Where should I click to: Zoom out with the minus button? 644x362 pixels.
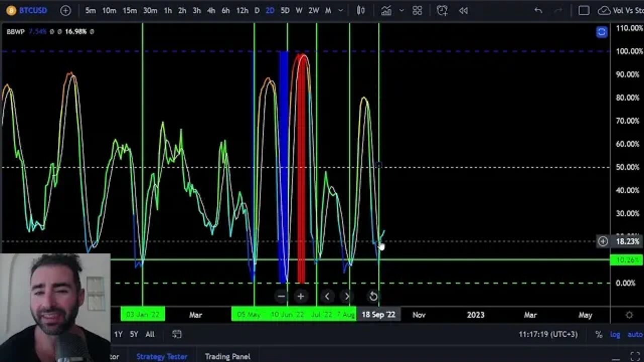click(281, 296)
